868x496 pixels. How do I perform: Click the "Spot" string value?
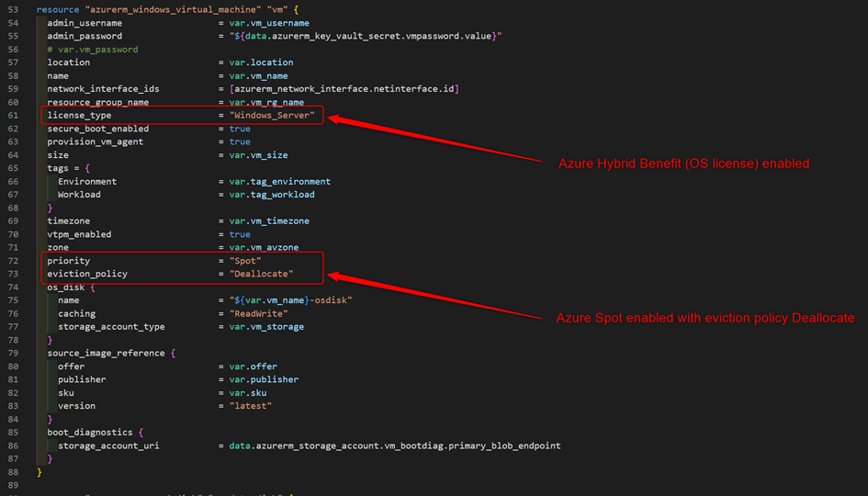(245, 260)
